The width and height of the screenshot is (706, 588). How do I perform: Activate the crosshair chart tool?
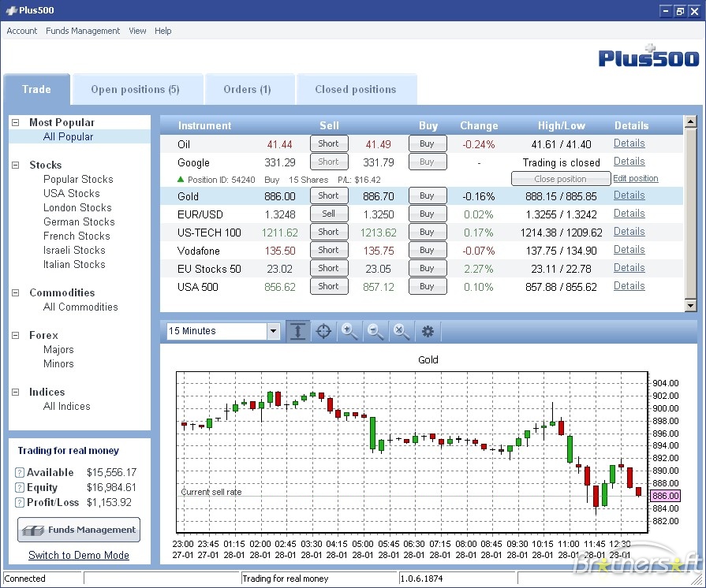[323, 331]
